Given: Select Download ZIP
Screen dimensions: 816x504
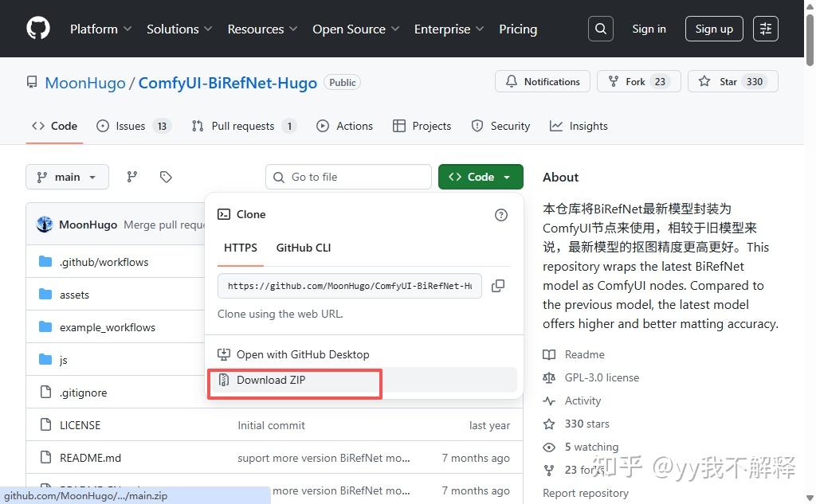Looking at the screenshot, I should [271, 380].
